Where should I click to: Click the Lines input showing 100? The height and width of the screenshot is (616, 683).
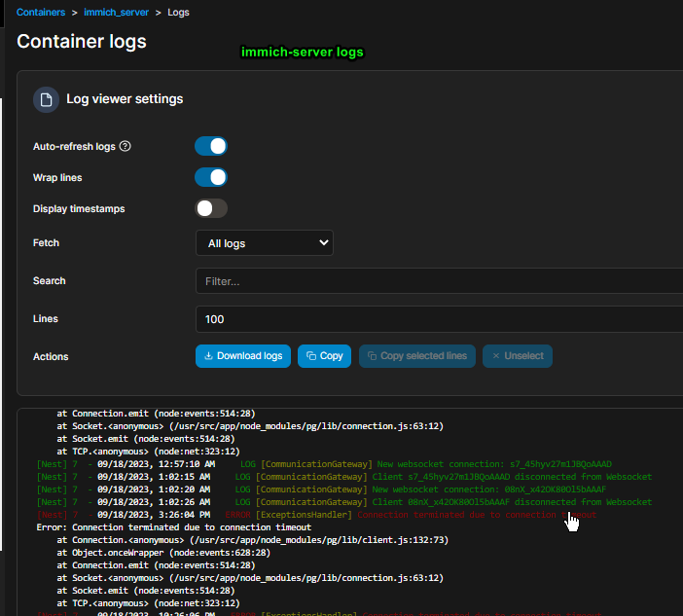(x=439, y=319)
